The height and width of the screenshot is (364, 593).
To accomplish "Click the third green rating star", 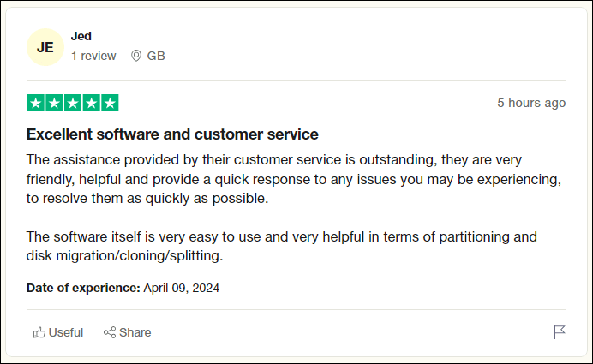I will click(73, 103).
